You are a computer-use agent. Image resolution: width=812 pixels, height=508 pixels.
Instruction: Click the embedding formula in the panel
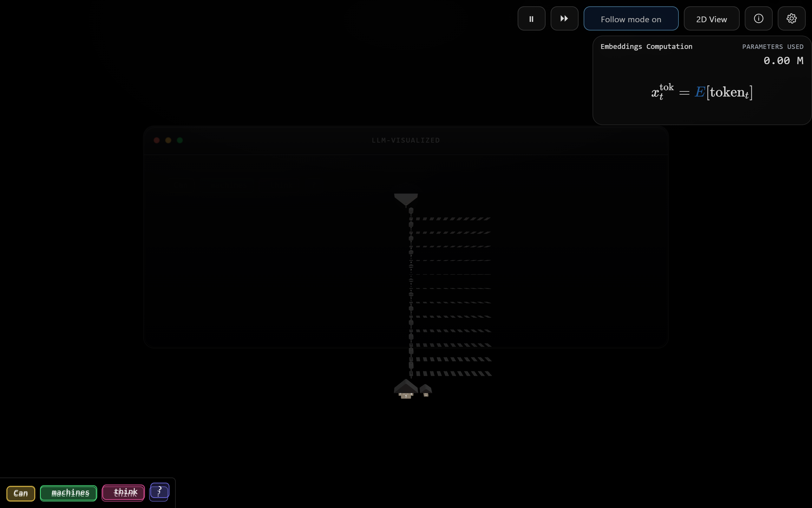point(702,92)
